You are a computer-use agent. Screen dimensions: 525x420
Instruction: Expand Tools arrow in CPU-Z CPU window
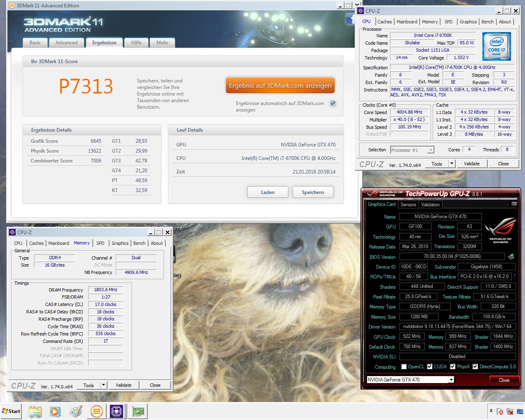452,164
